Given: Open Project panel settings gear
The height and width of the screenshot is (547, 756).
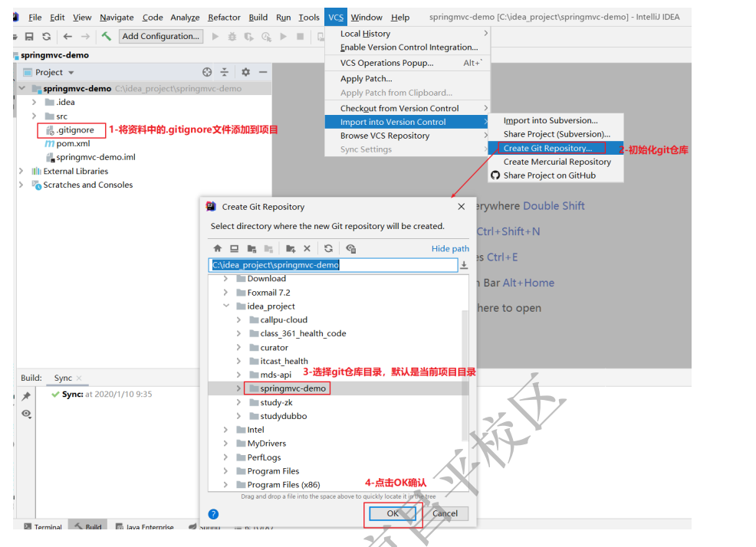Looking at the screenshot, I should click(246, 72).
